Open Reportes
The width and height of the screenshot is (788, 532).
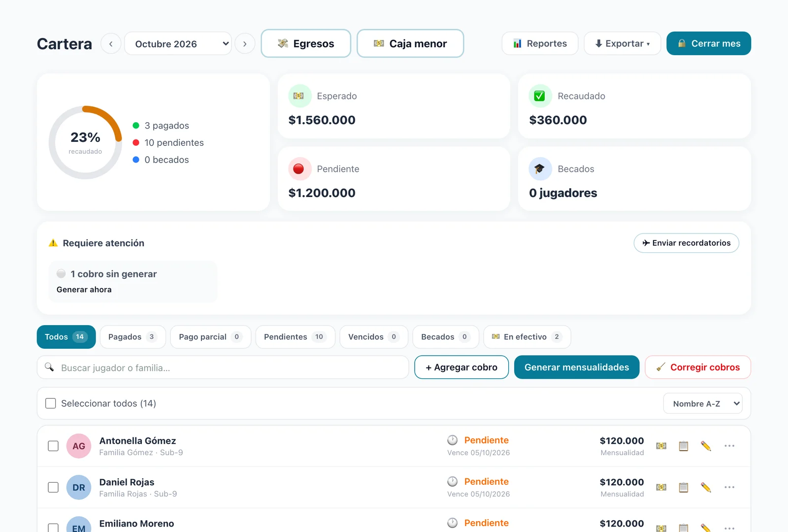click(x=540, y=43)
